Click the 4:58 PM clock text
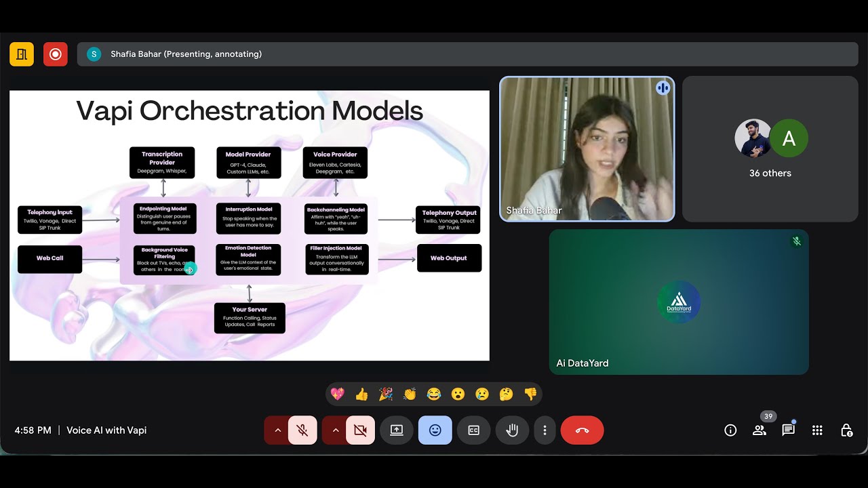This screenshot has width=868, height=488. pyautogui.click(x=33, y=430)
